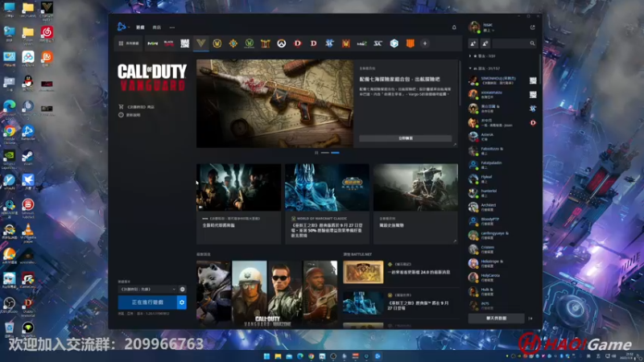The width and height of the screenshot is (644, 362).
Task: Select the World of Warcraft icon
Action: [x=217, y=43]
